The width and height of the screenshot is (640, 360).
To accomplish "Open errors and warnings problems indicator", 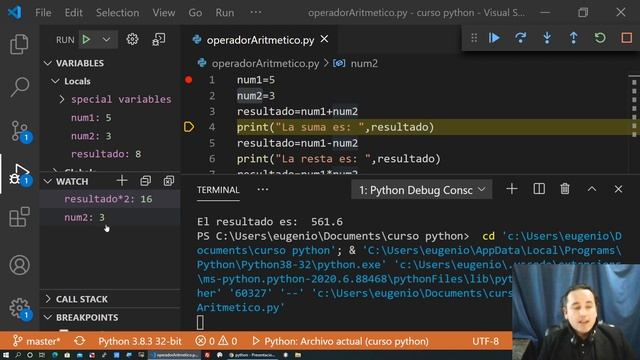I will coord(216,341).
